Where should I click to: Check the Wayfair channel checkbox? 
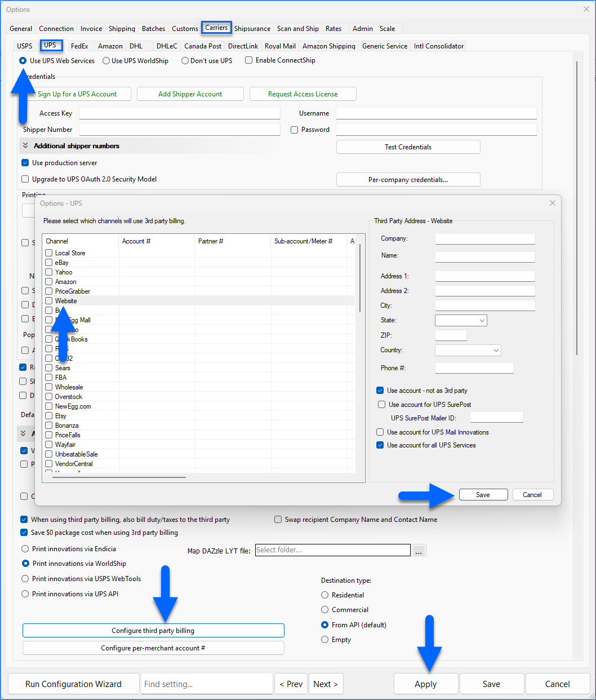[x=49, y=445]
